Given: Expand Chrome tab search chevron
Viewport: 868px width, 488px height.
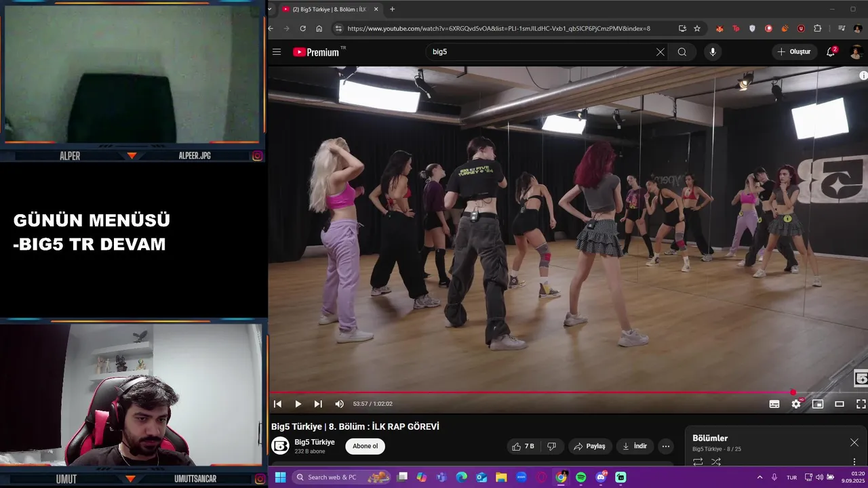Looking at the screenshot, I should click(270, 9).
